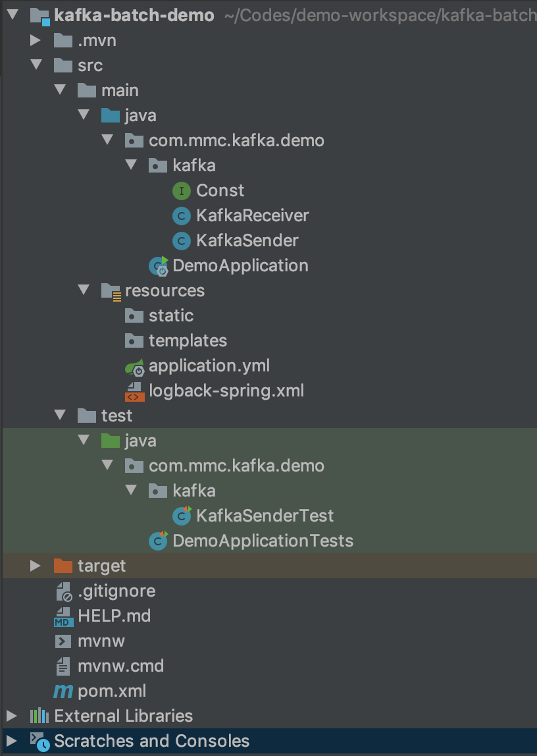Expand External Libraries
537x756 pixels.
click(x=11, y=715)
